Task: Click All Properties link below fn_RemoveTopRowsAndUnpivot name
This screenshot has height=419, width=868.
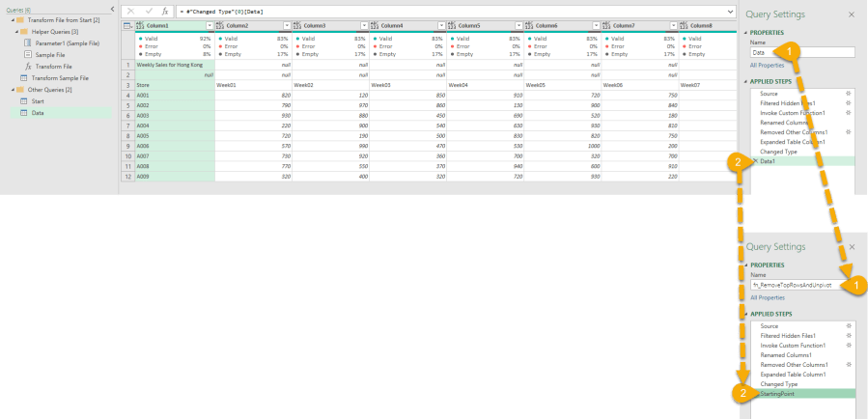Action: (768, 298)
